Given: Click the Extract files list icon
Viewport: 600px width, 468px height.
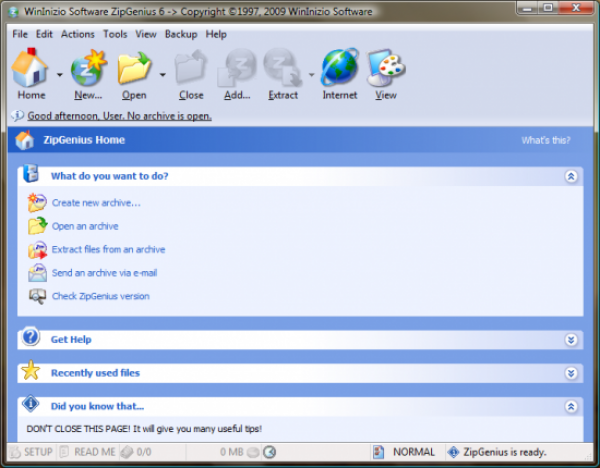Looking at the screenshot, I should pos(37,249).
